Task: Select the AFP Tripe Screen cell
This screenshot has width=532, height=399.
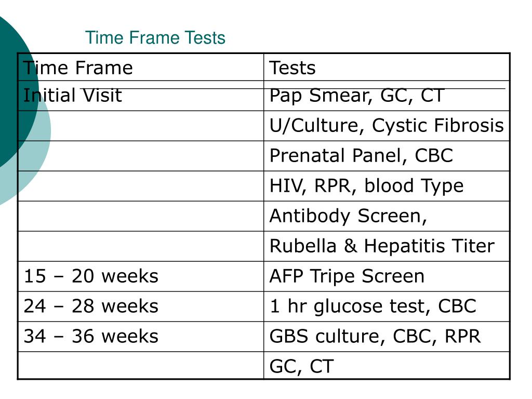Action: [387, 276]
